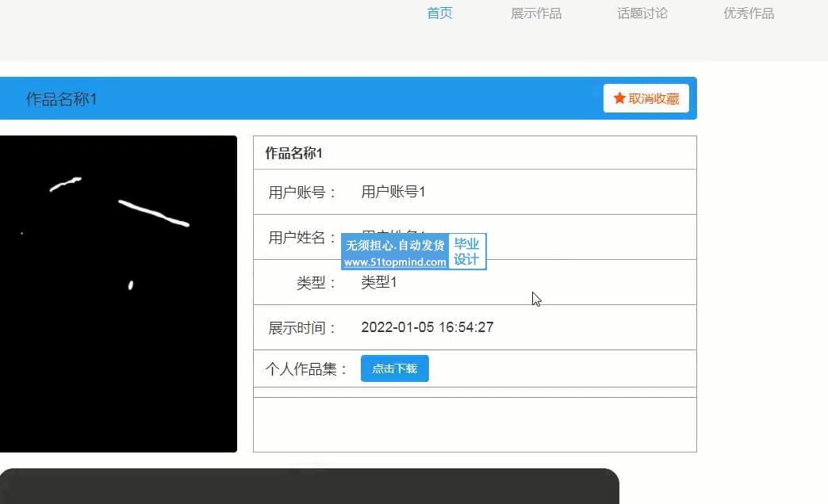
Task: Open the 话题讨论 navigation tab
Action: click(x=642, y=13)
